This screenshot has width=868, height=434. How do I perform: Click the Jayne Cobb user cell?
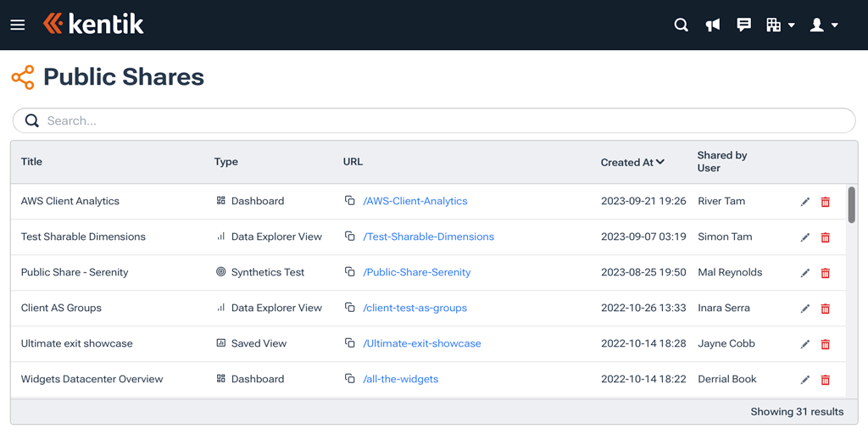pyautogui.click(x=726, y=343)
